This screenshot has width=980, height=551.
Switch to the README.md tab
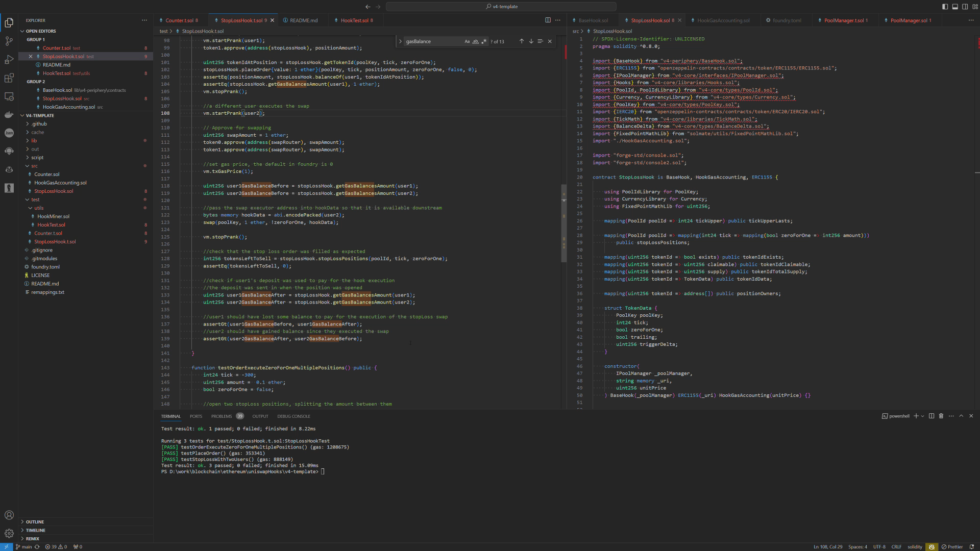pos(303,20)
